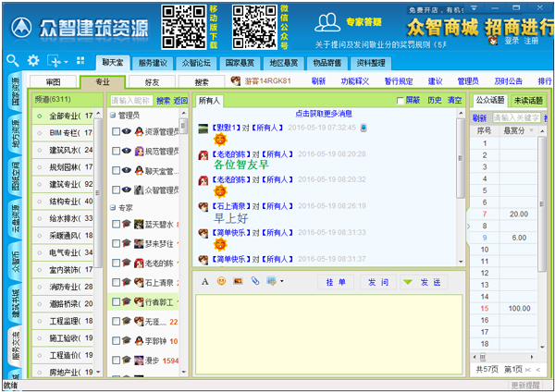Check the box for 梦来梦往
Viewport: 555px width, 392px height.
pyautogui.click(x=116, y=243)
